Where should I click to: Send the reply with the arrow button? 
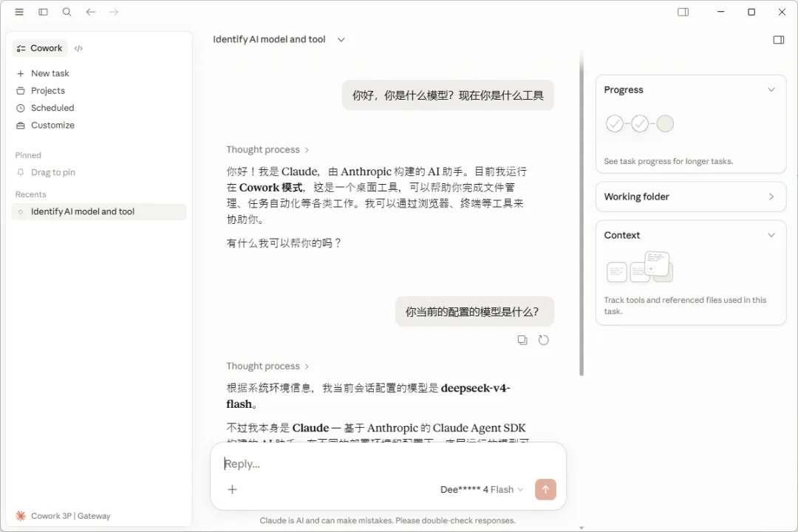point(545,490)
